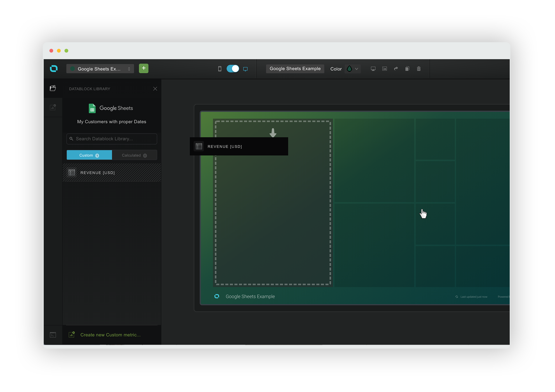Switch to the Custom tab

click(89, 155)
